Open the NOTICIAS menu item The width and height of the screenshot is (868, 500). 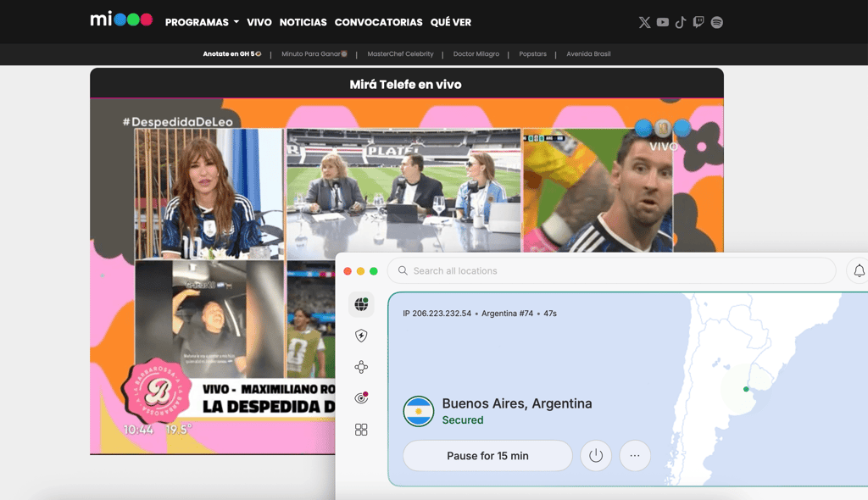click(303, 22)
